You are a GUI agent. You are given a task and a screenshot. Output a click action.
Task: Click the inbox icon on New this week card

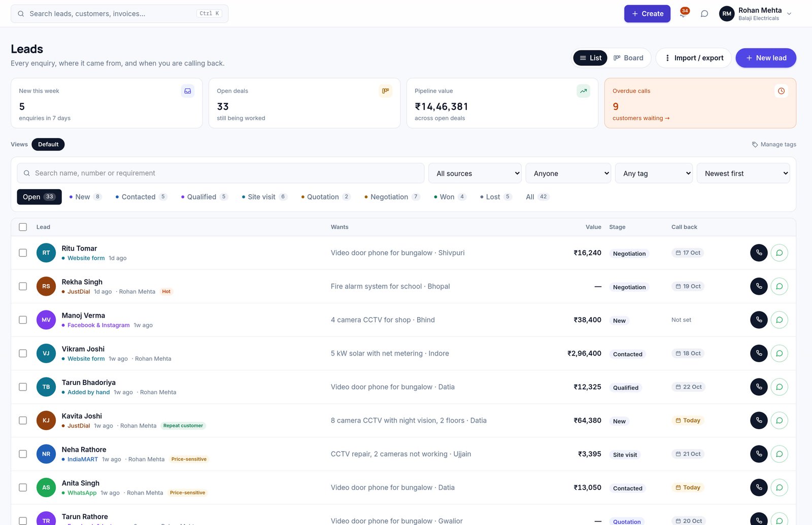click(188, 91)
